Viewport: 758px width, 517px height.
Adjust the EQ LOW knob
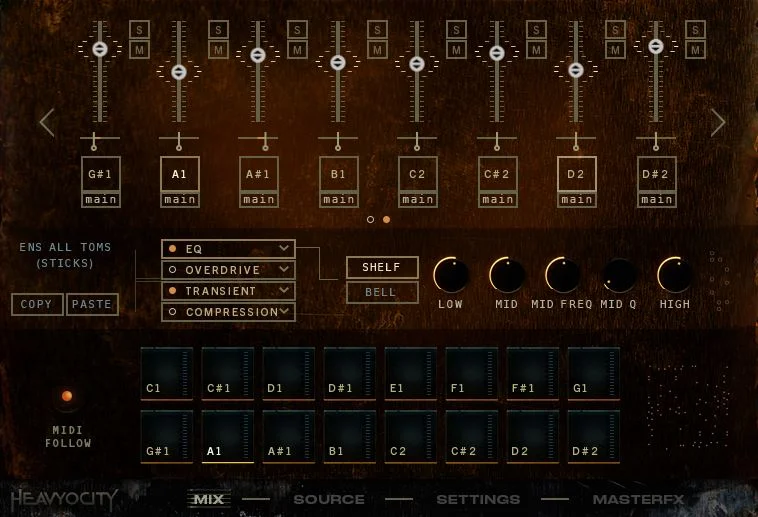click(x=451, y=275)
